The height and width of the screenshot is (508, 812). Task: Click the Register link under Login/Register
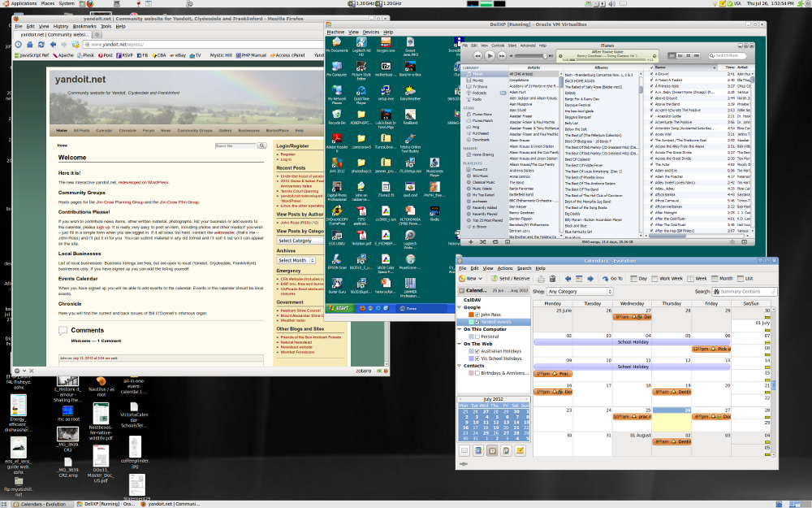point(288,154)
